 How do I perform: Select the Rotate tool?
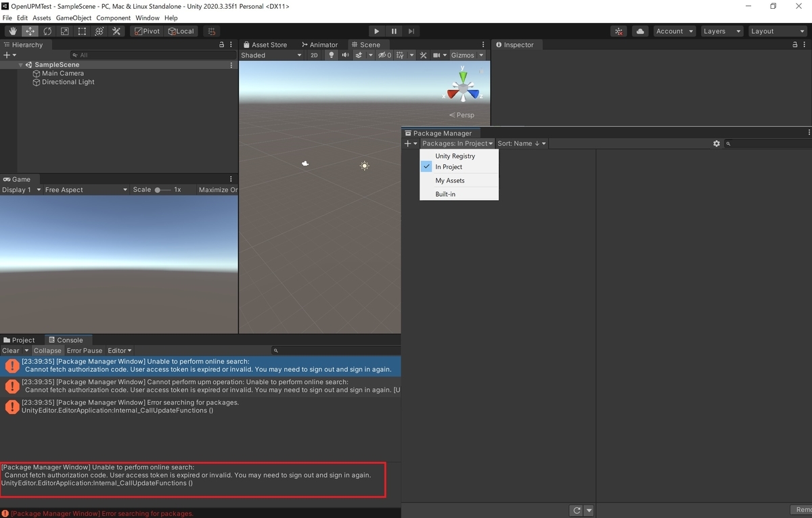(x=47, y=31)
